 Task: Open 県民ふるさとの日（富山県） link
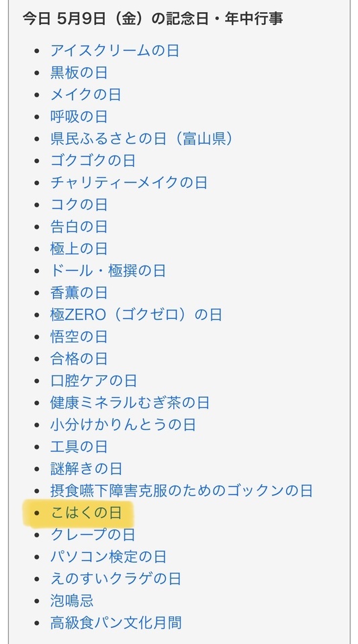142,138
